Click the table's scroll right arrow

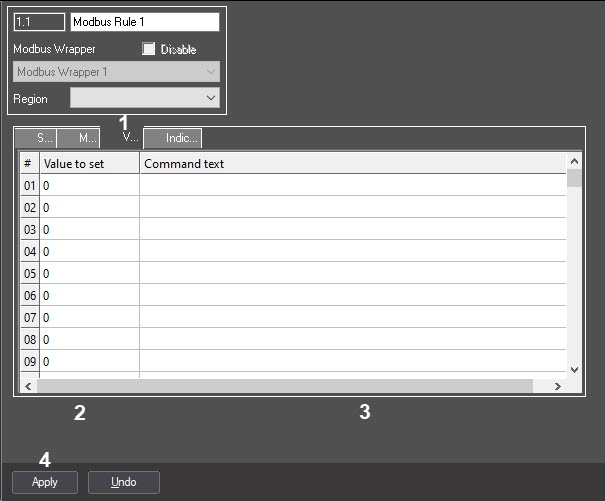tap(558, 386)
